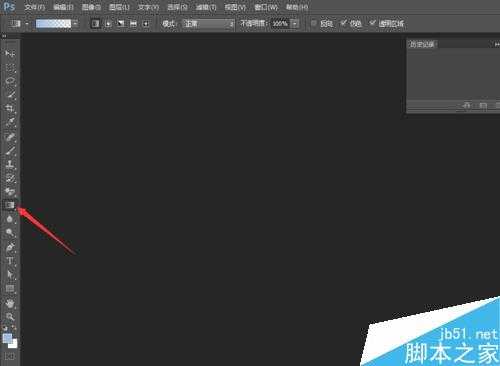Select the Gradient tool in toolbox

(10, 205)
